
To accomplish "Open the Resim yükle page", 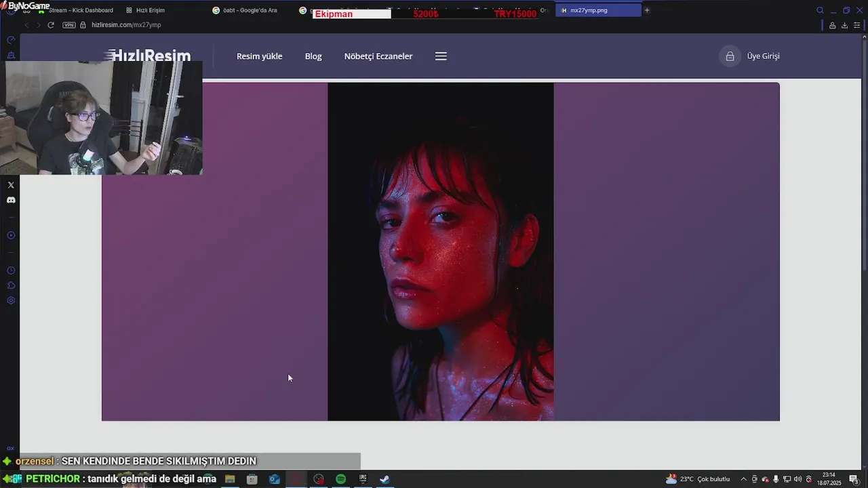I will point(259,56).
